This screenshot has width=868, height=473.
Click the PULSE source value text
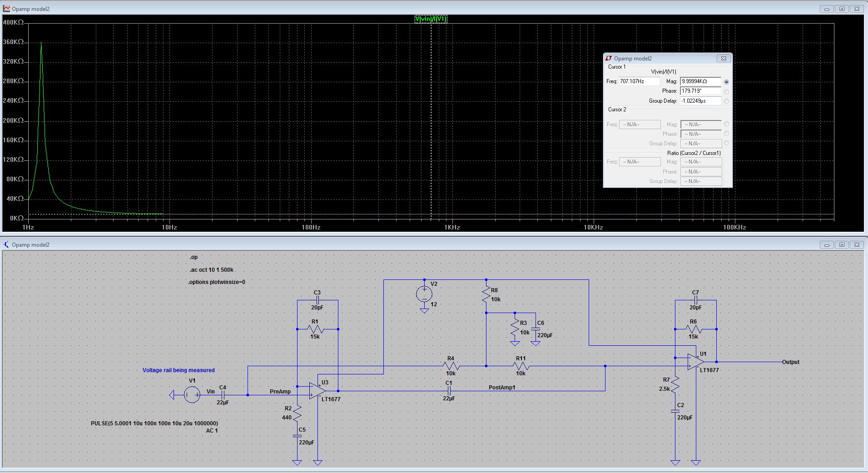[x=154, y=423]
